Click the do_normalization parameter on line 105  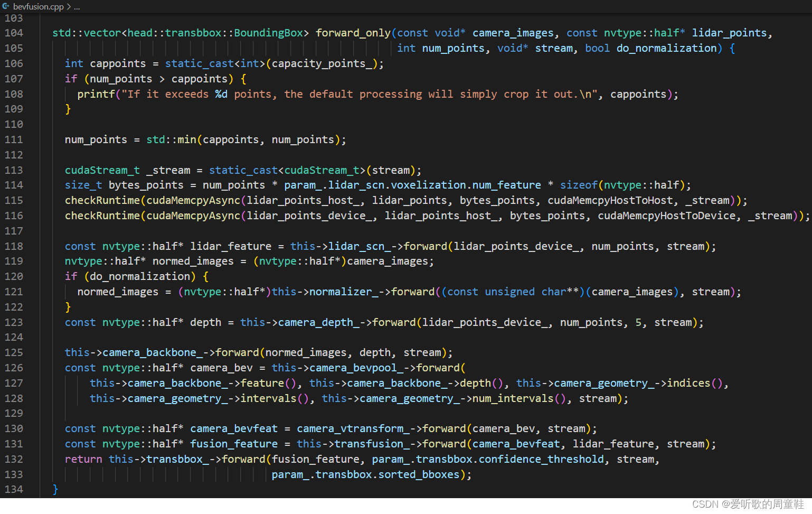[x=666, y=48]
